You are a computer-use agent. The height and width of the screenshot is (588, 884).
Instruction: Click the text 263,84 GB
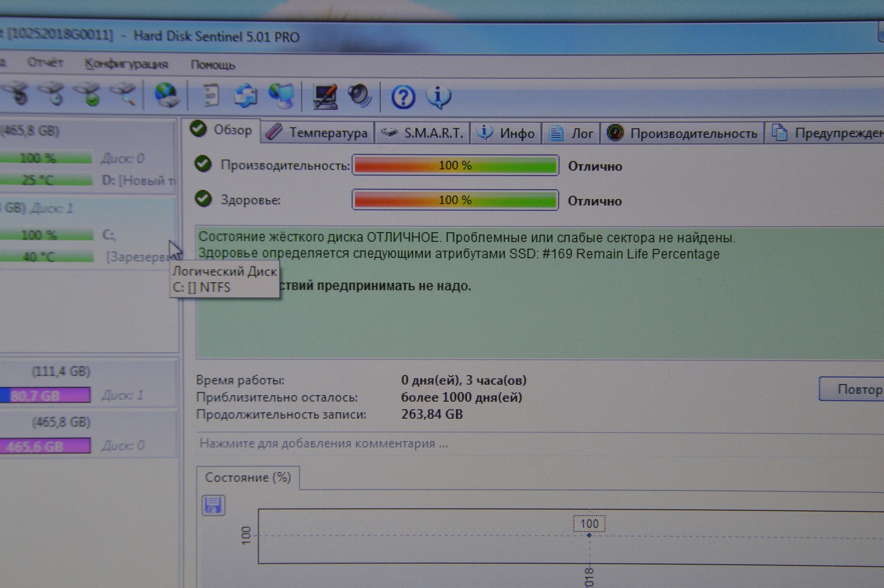pyautogui.click(x=432, y=414)
